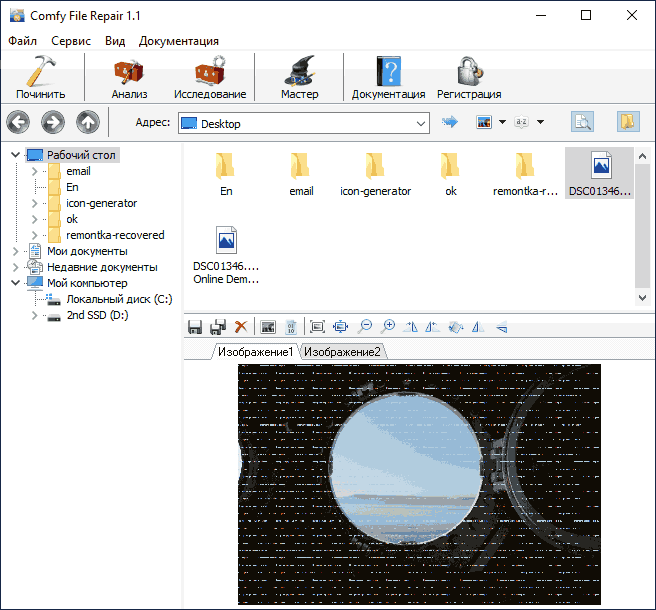This screenshot has width=656, height=610.
Task: Click the Починить hammer button
Action: point(41,77)
